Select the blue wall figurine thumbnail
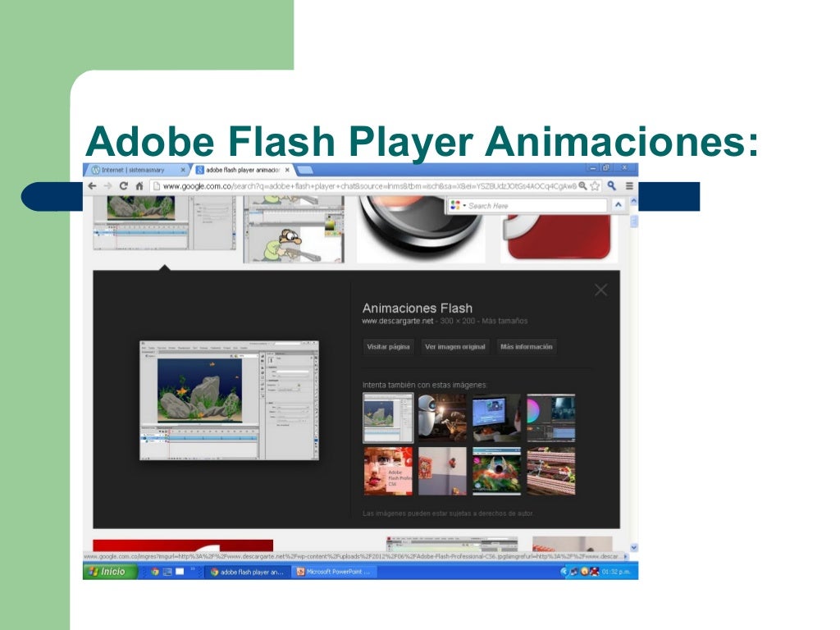Viewport: 840px width, 630px height. (442, 471)
